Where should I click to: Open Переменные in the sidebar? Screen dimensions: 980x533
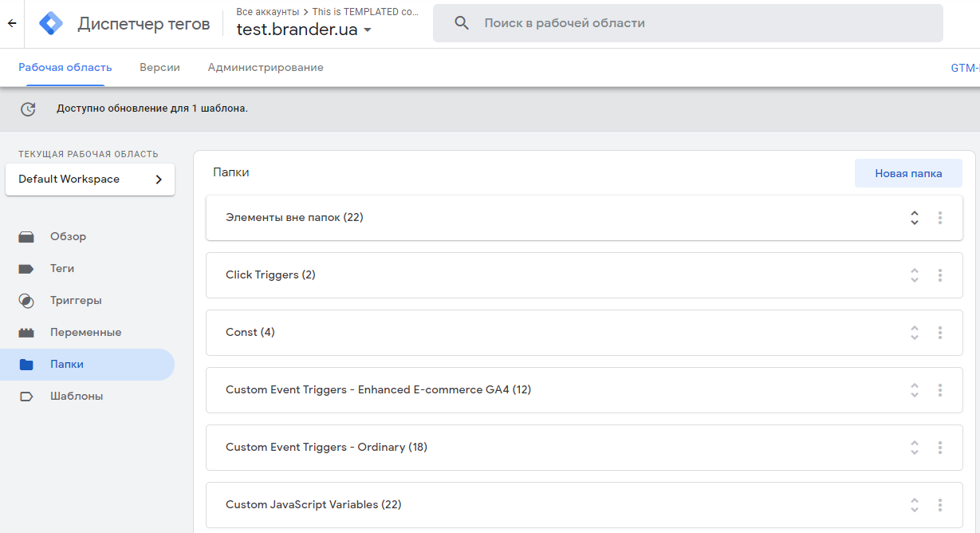85,333
